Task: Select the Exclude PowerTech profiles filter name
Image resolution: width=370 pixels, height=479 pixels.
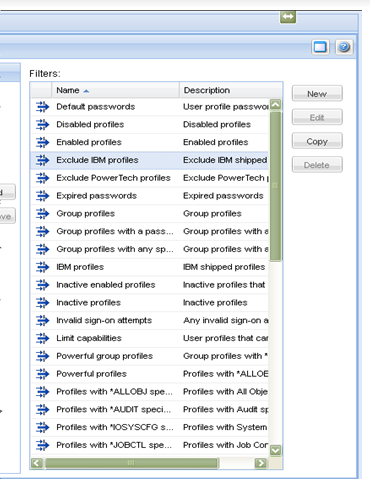Action: tap(113, 178)
